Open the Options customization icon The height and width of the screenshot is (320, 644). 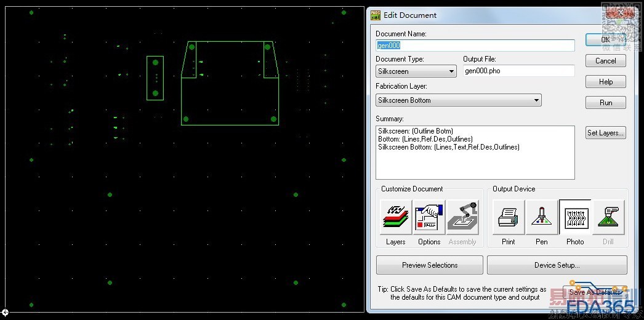coord(429,217)
